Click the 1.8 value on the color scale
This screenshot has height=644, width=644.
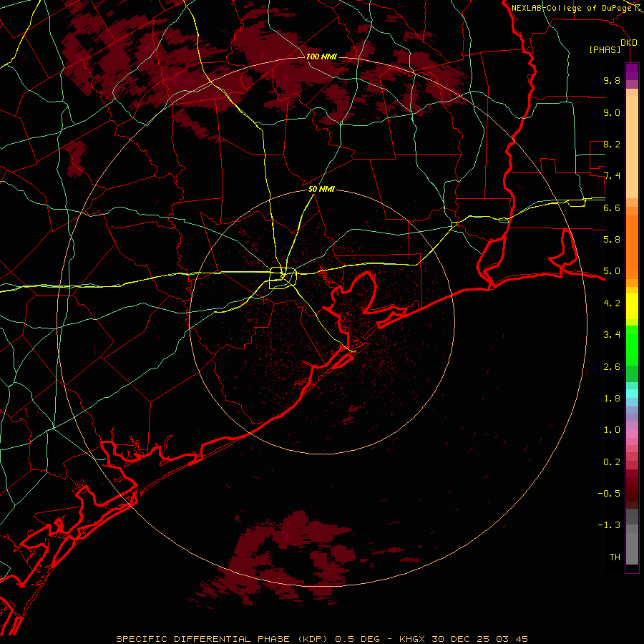tap(612, 399)
